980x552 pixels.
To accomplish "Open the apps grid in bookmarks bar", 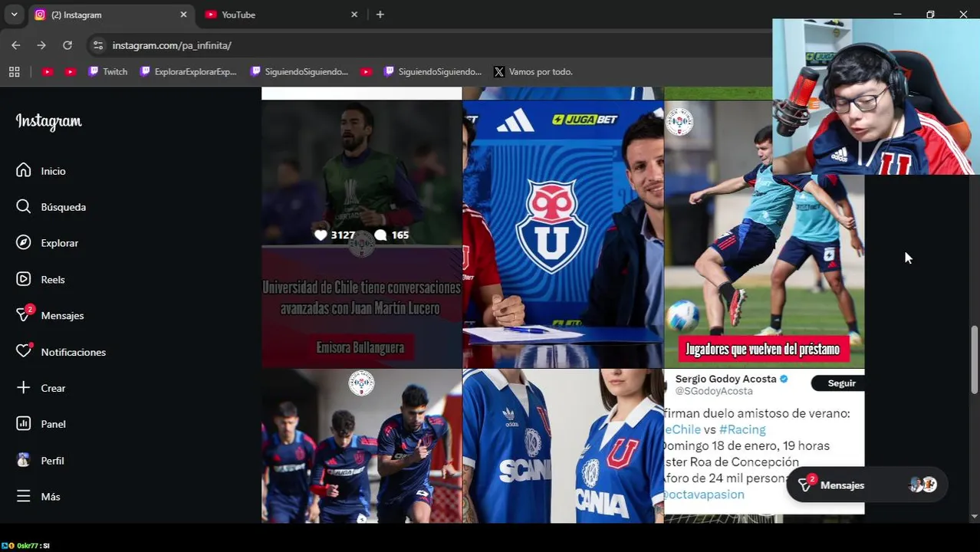I will click(14, 71).
